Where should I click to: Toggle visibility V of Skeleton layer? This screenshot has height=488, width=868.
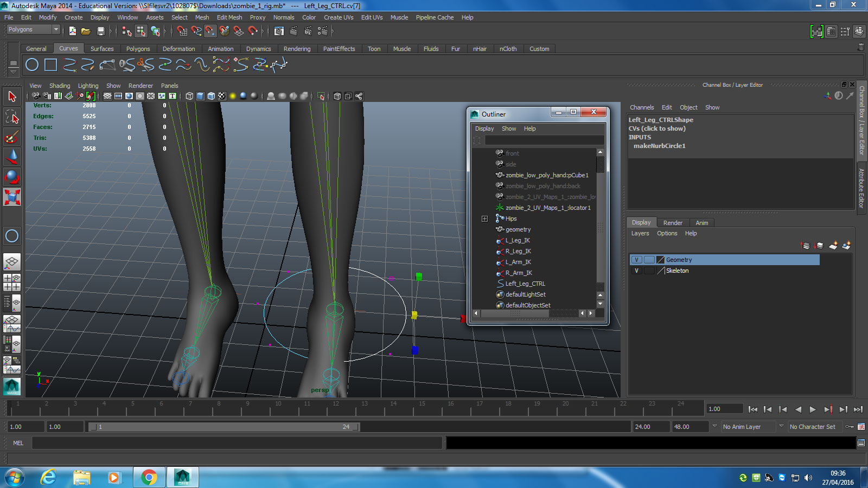coord(636,271)
